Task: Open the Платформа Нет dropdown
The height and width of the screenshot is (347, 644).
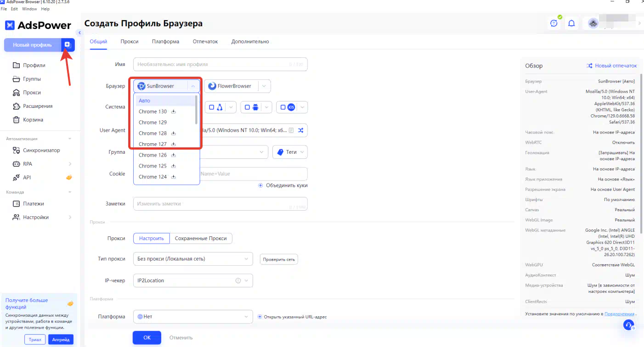Action: [x=193, y=317]
